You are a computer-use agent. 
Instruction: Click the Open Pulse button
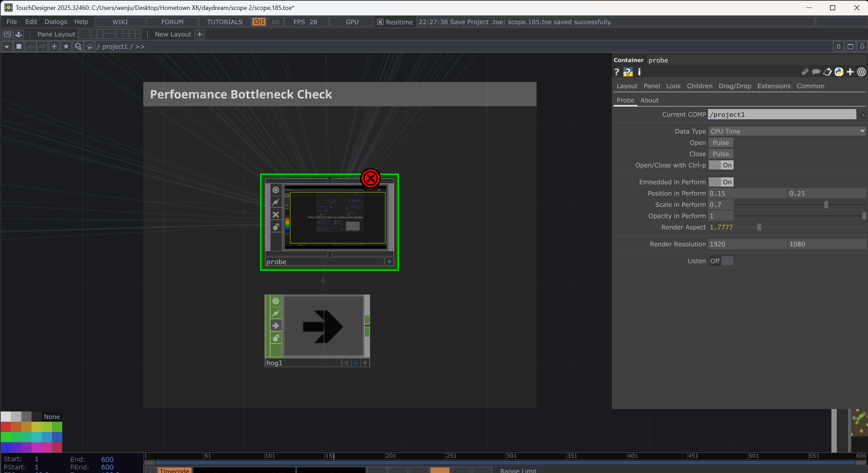[721, 143]
